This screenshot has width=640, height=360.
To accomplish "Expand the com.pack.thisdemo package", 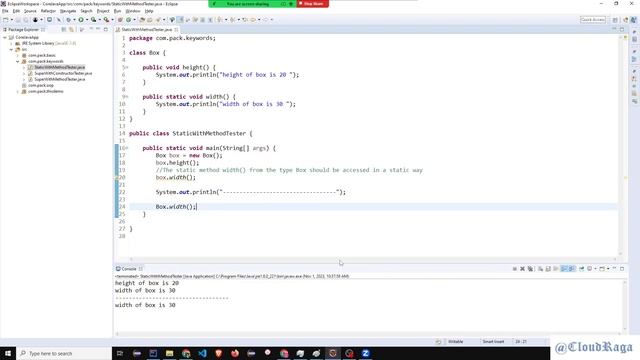I will pyautogui.click(x=18, y=91).
